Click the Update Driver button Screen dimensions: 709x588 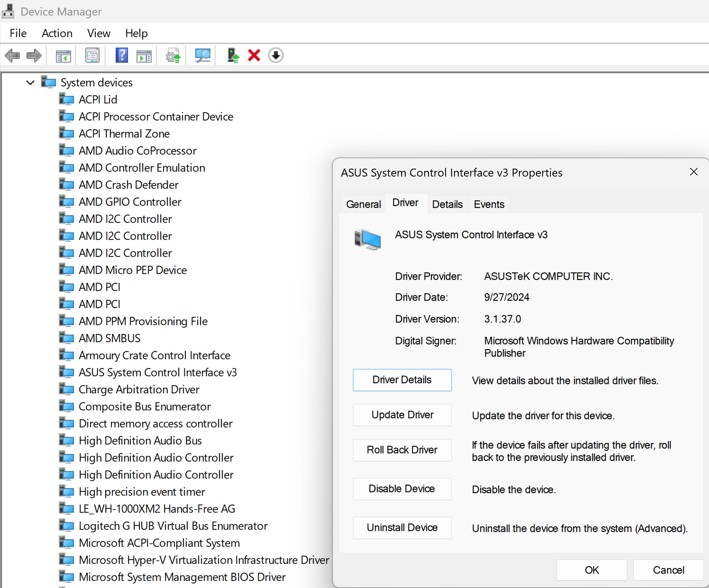click(x=402, y=415)
